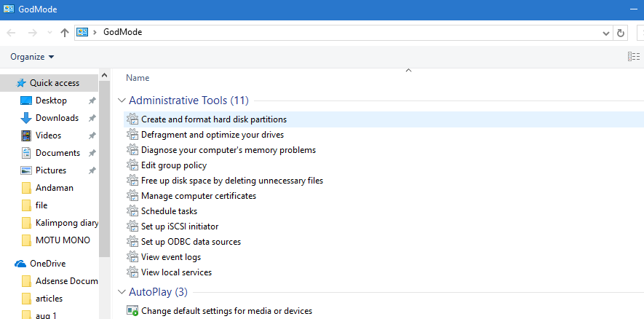Screen dimensions: 644x319
Task: Select Manage computer certificates entry
Action: point(199,196)
